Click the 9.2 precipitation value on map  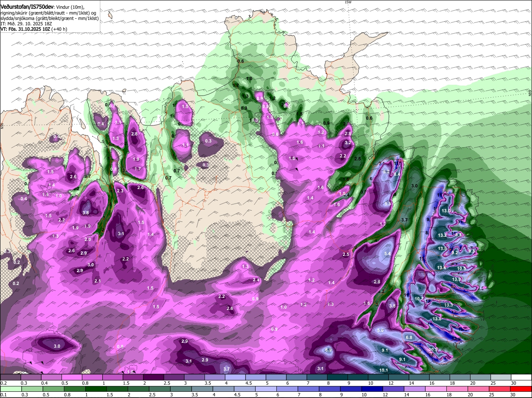tap(455, 253)
